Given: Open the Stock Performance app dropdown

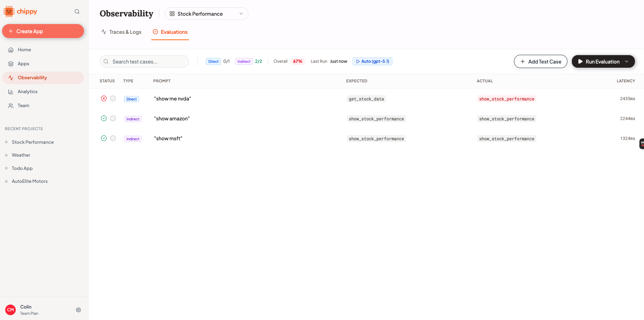Looking at the screenshot, I should coord(206,14).
